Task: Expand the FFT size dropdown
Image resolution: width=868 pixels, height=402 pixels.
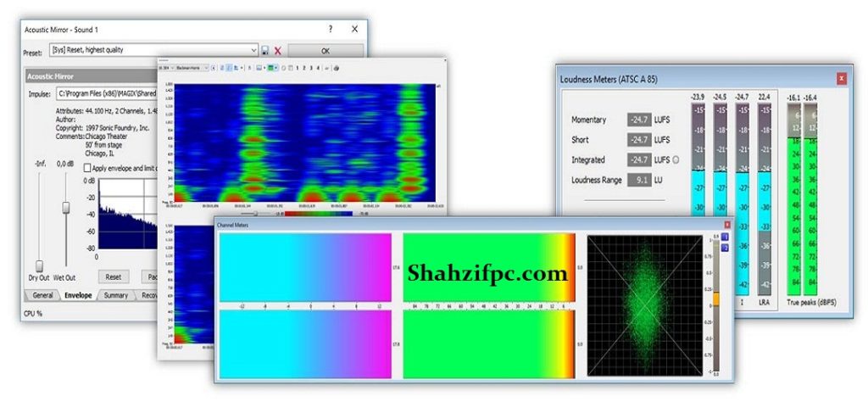Action: pos(165,67)
